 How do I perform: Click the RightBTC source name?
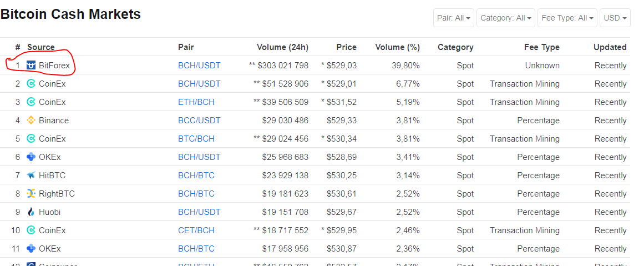[x=57, y=194]
